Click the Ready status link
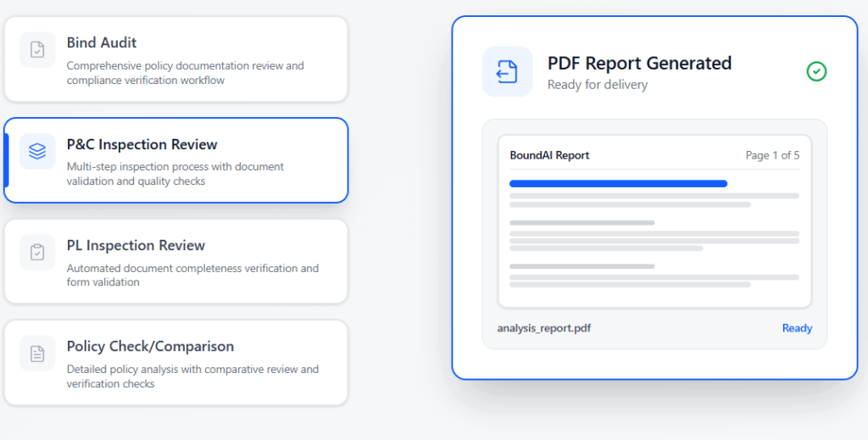The image size is (868, 440). tap(797, 328)
